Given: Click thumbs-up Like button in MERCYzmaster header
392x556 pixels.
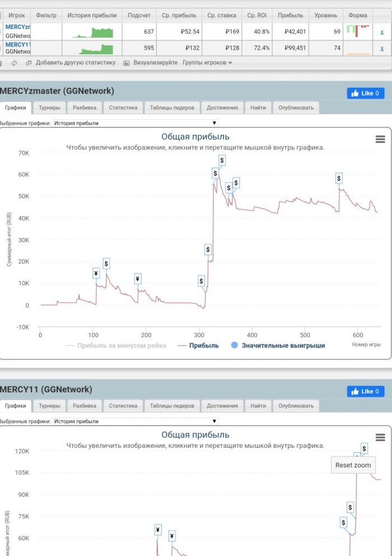Looking at the screenshot, I should point(365,94).
